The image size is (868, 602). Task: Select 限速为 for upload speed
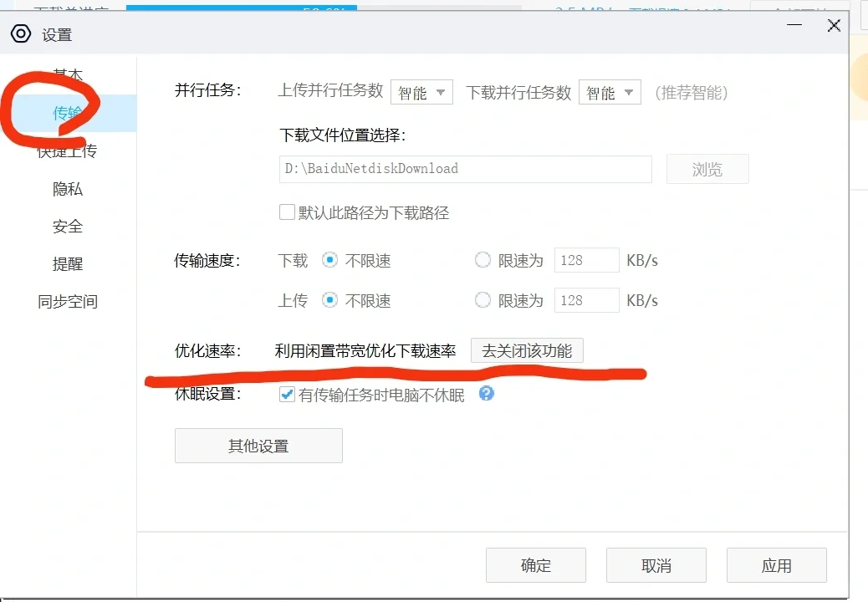[x=483, y=300]
